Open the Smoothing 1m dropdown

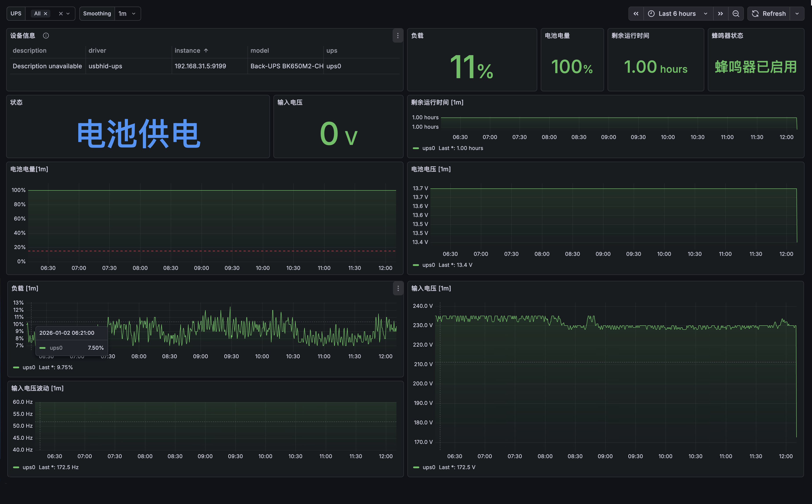(127, 14)
